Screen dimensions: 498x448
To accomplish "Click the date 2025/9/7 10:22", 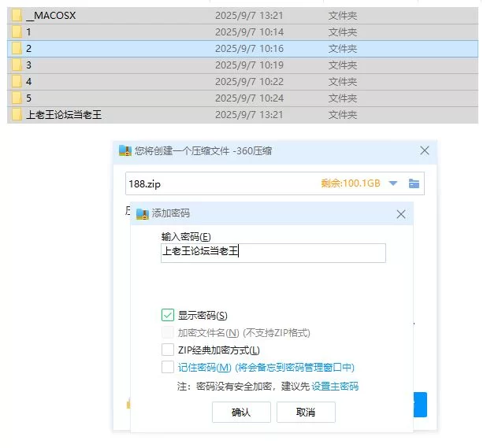I will (249, 82).
